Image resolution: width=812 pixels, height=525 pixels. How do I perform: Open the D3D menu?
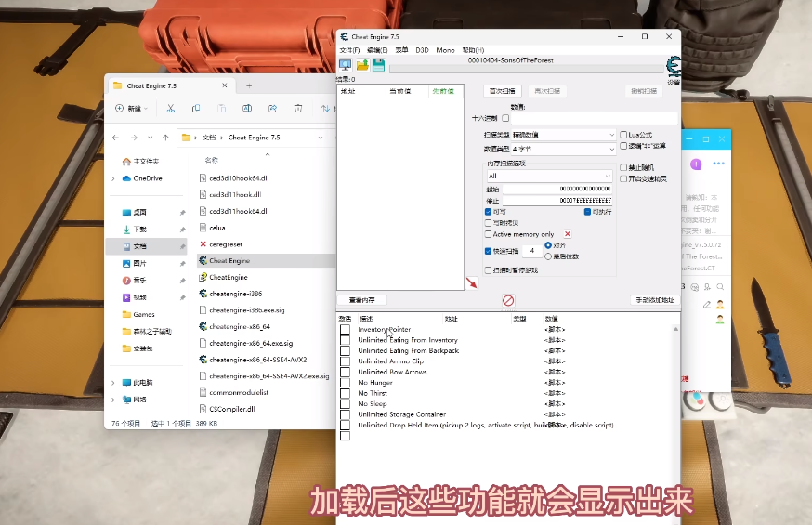[422, 50]
